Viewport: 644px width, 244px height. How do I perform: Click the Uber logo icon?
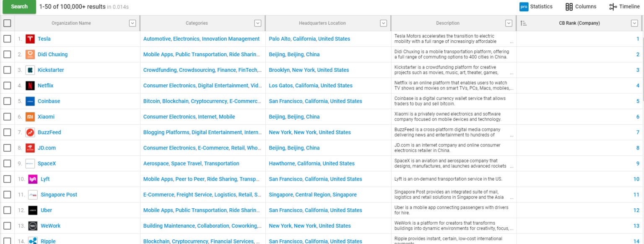[33, 210]
